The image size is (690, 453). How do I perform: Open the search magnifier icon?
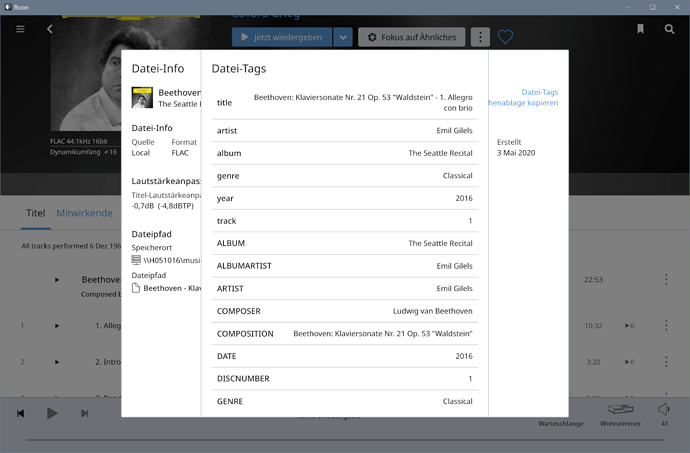669,29
